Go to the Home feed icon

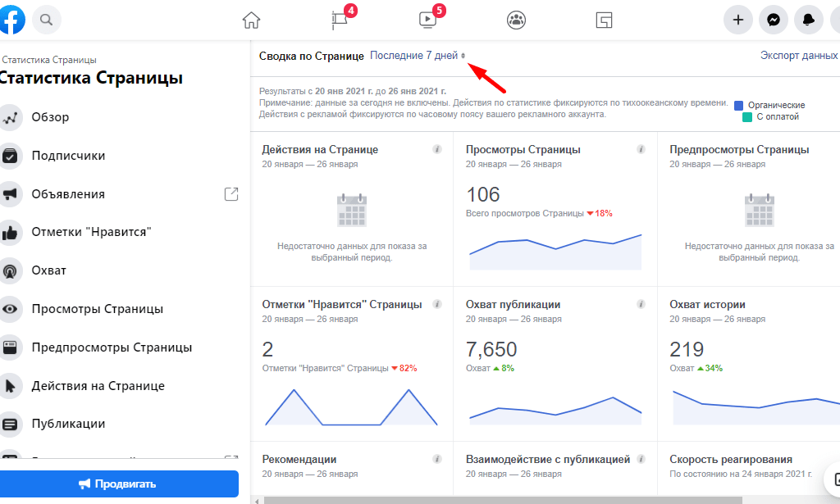click(x=252, y=19)
